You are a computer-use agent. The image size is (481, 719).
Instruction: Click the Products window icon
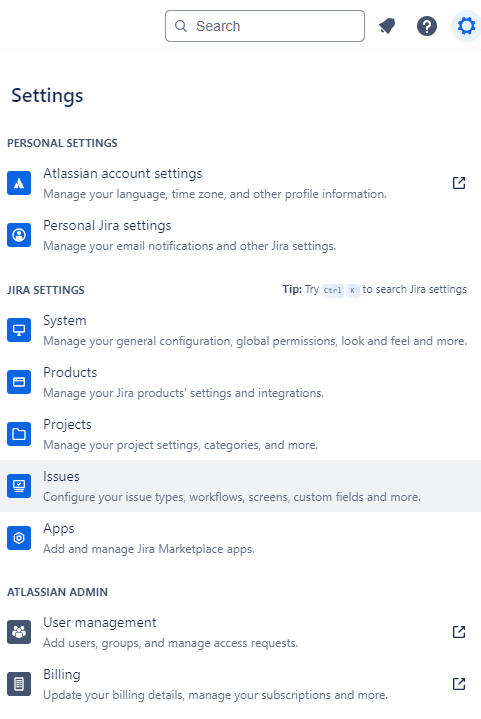point(19,382)
